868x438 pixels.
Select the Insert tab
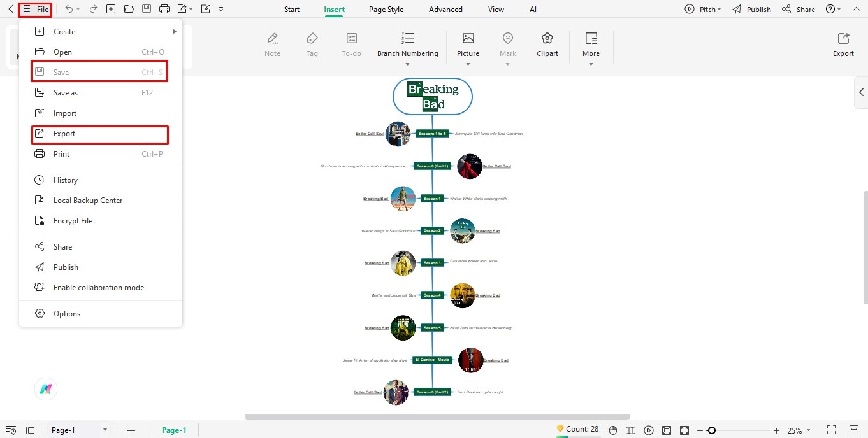click(x=334, y=10)
